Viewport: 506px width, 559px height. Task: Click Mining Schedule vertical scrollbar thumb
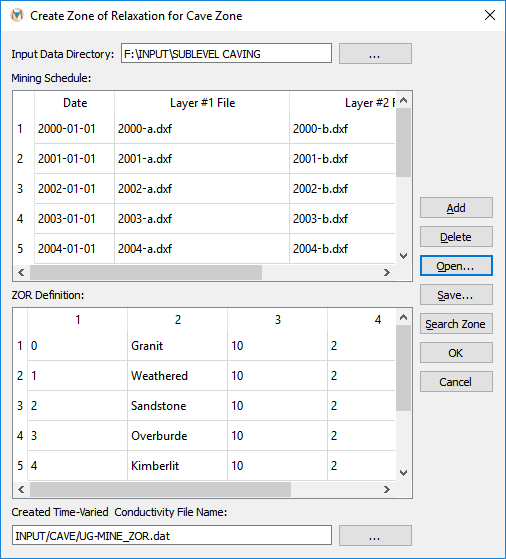[403, 142]
